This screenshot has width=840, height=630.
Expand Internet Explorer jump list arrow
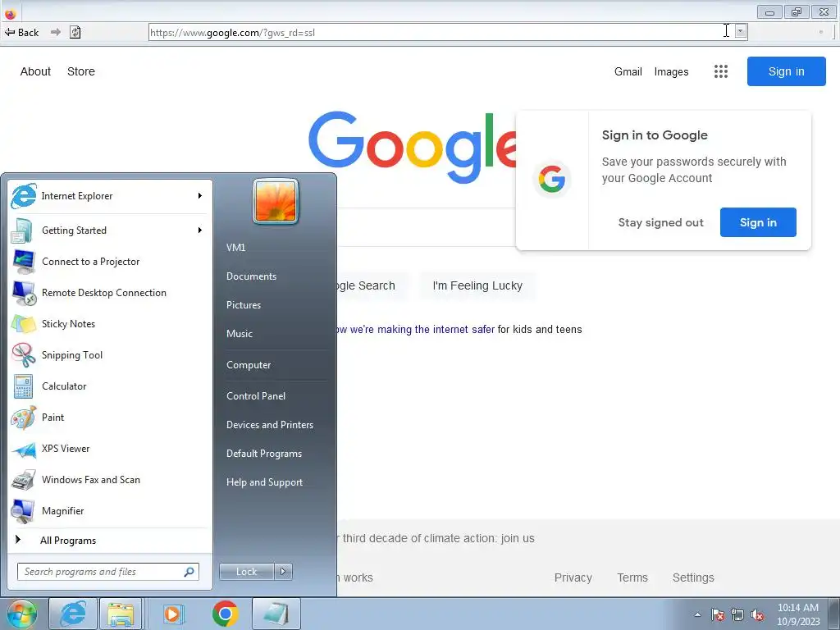[x=200, y=196]
